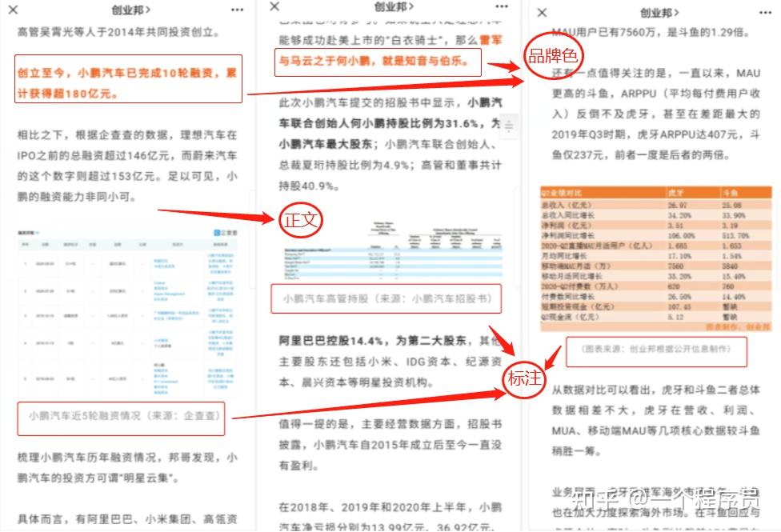This screenshot has width=781, height=532.
Task: Click line MAU用户已有7560万，是斗鱼的1.29倍
Action: [x=651, y=32]
